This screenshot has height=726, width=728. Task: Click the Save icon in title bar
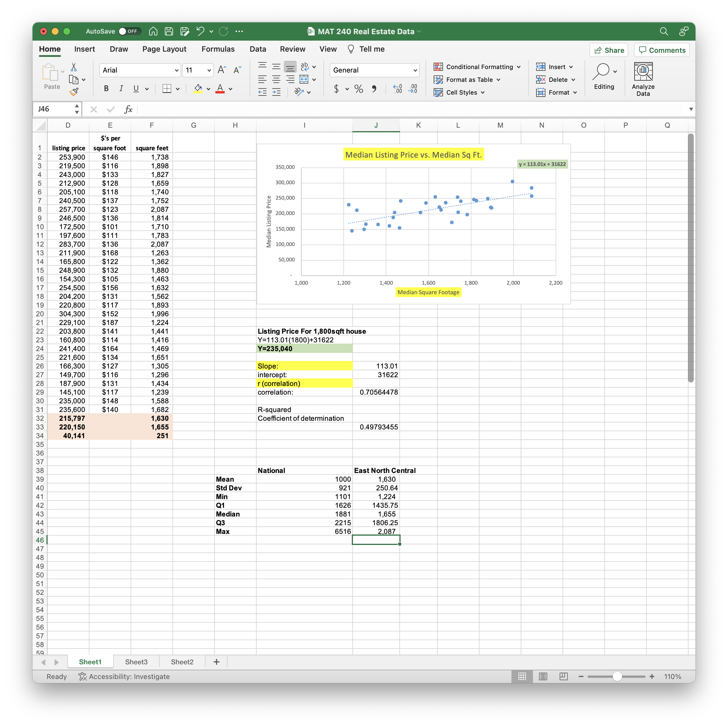tap(169, 31)
